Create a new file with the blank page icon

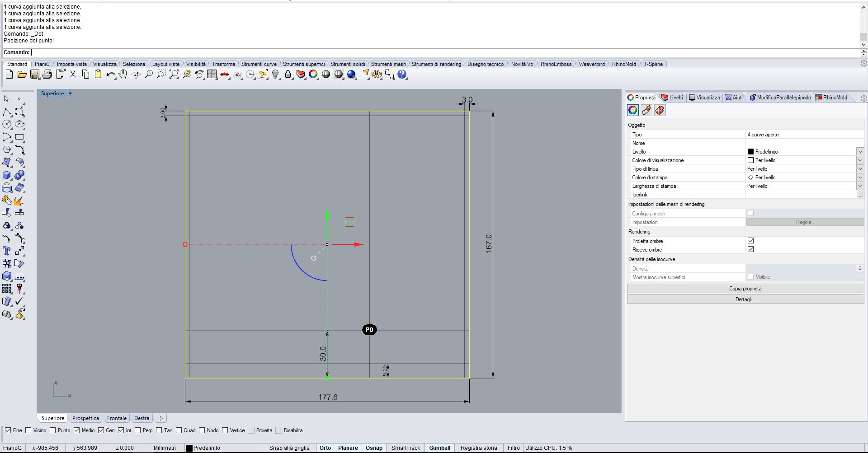coord(9,75)
